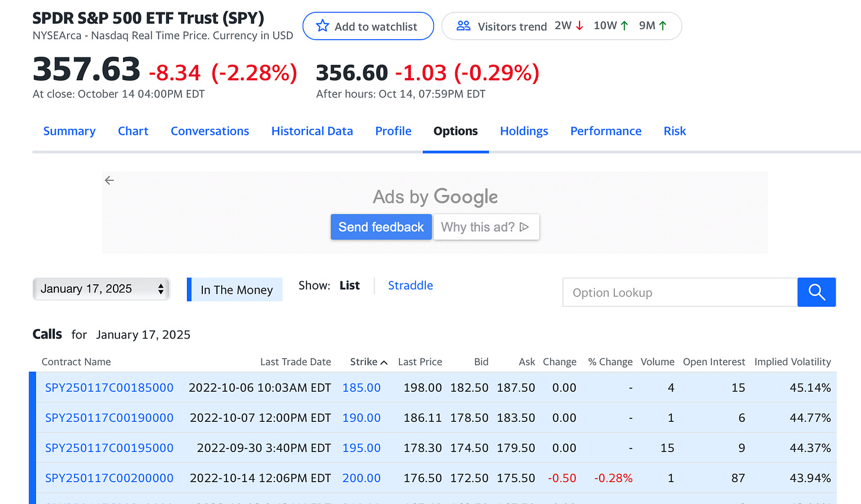
Task: Click the Last Price column header
Action: tap(420, 362)
